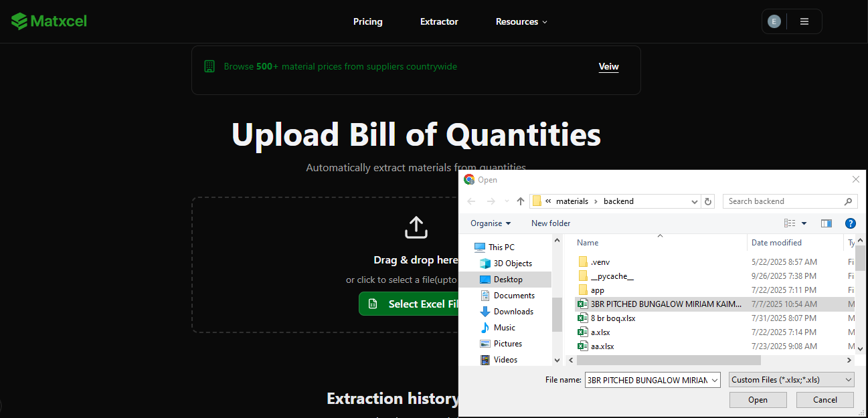Viewport: 868px width, 418px height.
Task: Open the Custom Files file type dropdown
Action: click(791, 379)
